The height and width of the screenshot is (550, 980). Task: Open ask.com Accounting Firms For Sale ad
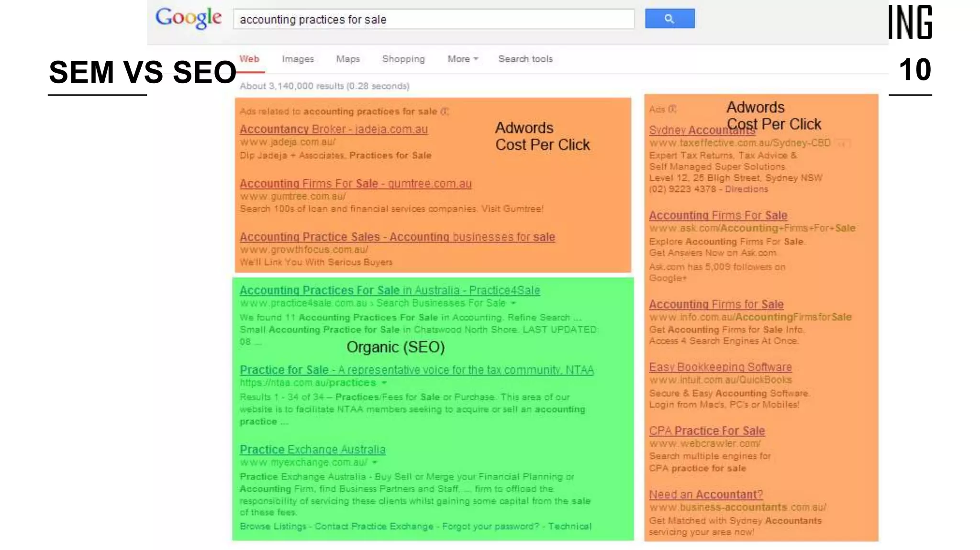(718, 216)
